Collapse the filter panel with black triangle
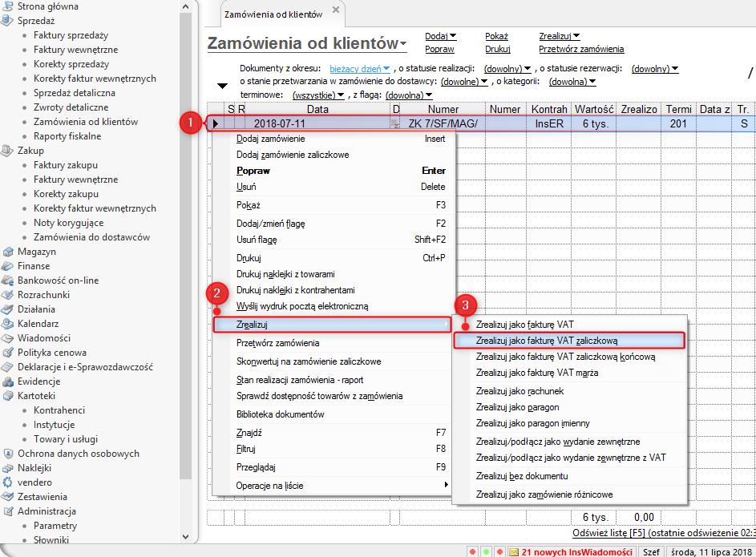756x557 pixels. pyautogui.click(x=222, y=86)
